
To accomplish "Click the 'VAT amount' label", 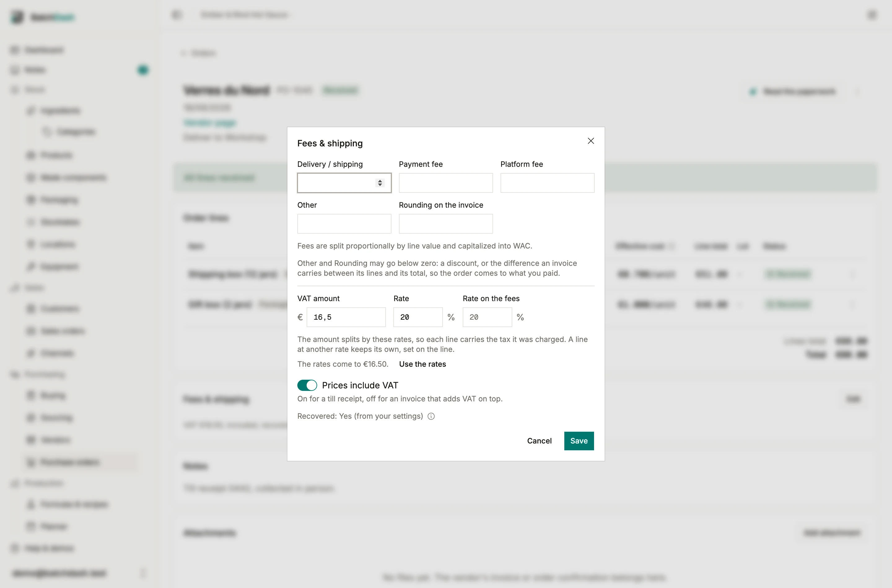I will click(318, 299).
